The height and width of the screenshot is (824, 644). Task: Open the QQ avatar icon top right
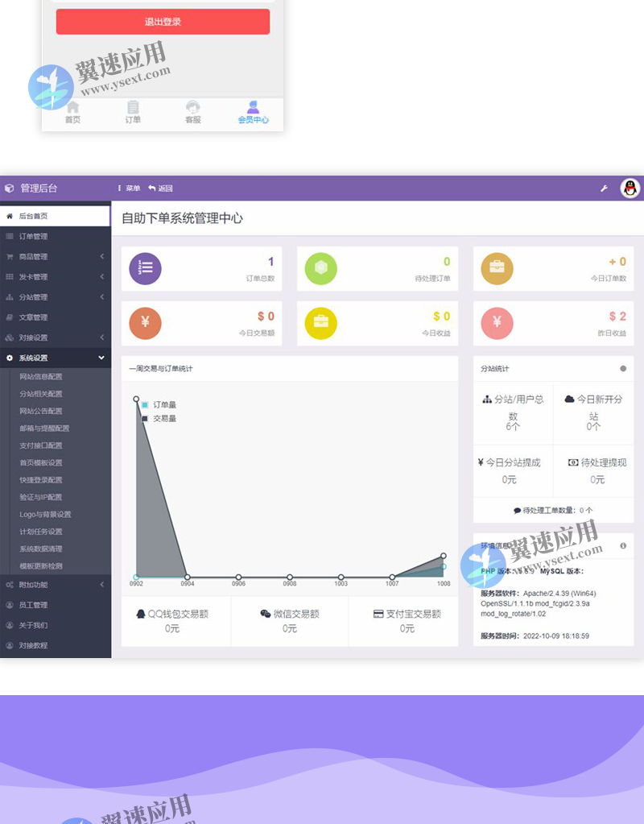coord(631,188)
